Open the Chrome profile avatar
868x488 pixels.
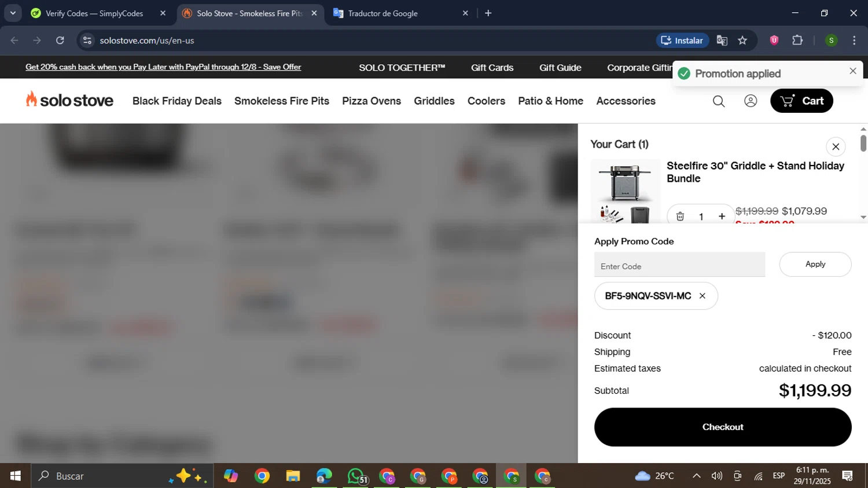pos(831,41)
